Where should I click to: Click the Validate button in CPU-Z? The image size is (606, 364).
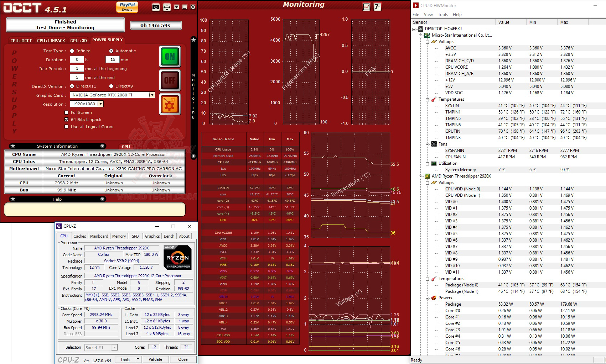click(x=155, y=359)
